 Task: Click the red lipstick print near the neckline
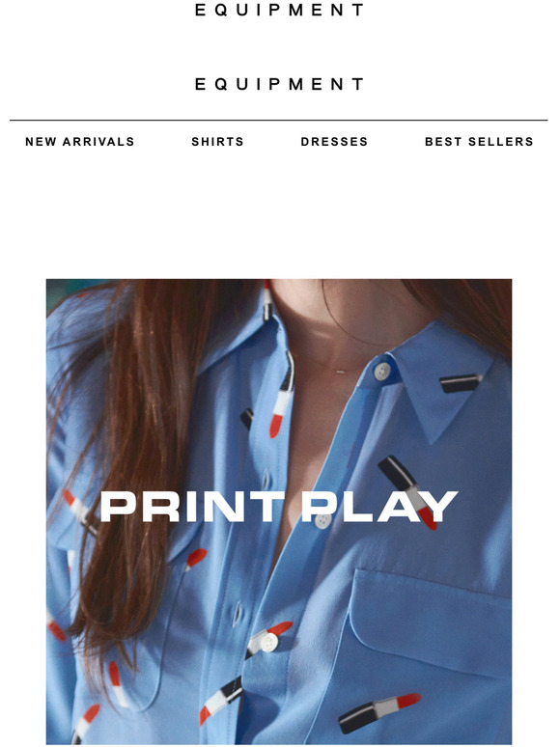pos(283,395)
